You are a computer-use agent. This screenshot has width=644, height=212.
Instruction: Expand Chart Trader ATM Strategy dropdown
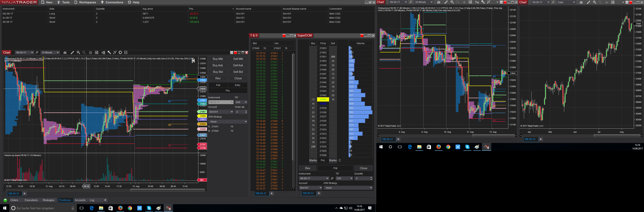click(x=228, y=122)
